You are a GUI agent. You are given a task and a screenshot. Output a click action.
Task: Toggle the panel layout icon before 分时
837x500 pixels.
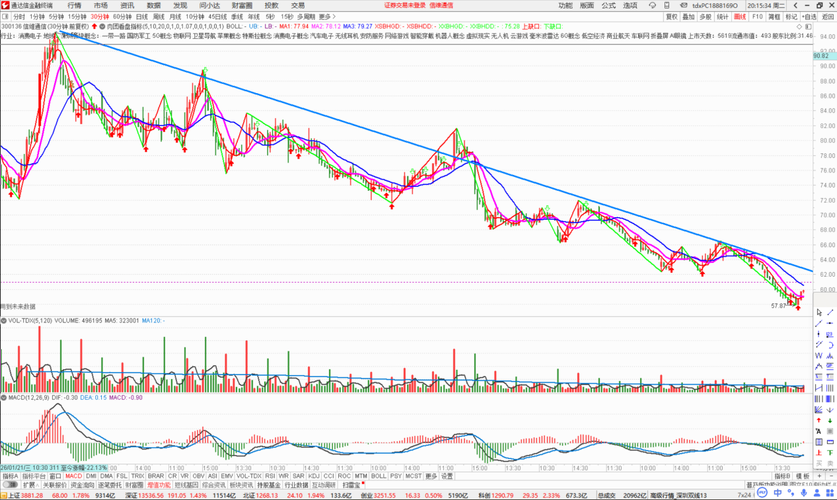click(x=5, y=17)
